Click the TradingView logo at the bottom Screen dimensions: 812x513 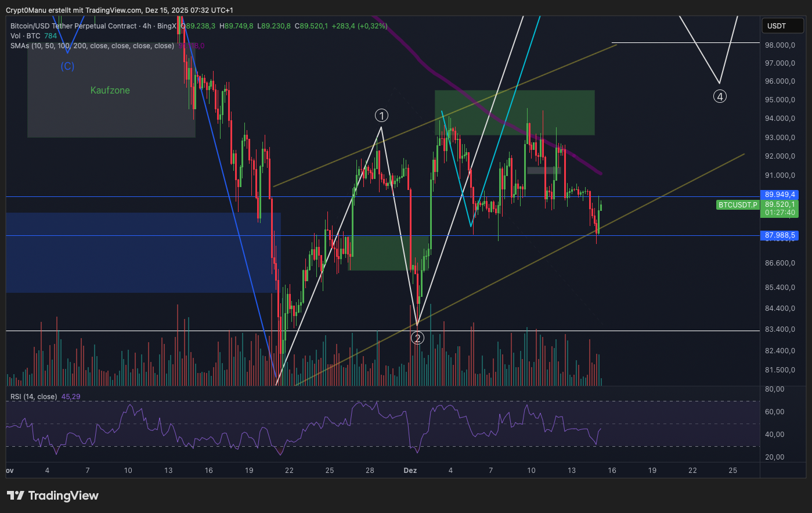pos(53,496)
